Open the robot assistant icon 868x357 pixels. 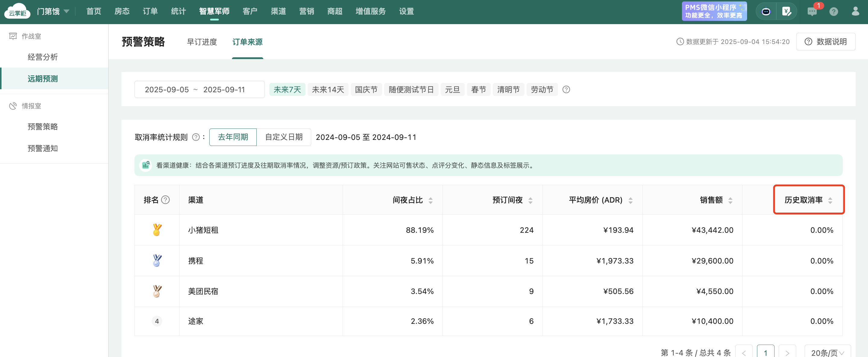766,11
